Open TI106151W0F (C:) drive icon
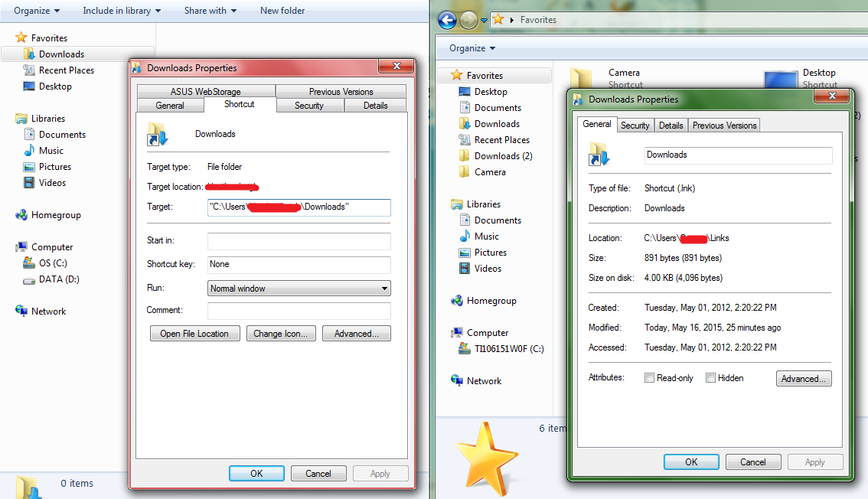 pos(464,348)
